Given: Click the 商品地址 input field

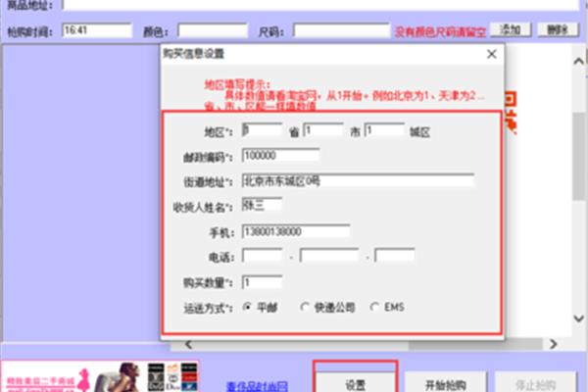Looking at the screenshot, I should coord(320,5).
